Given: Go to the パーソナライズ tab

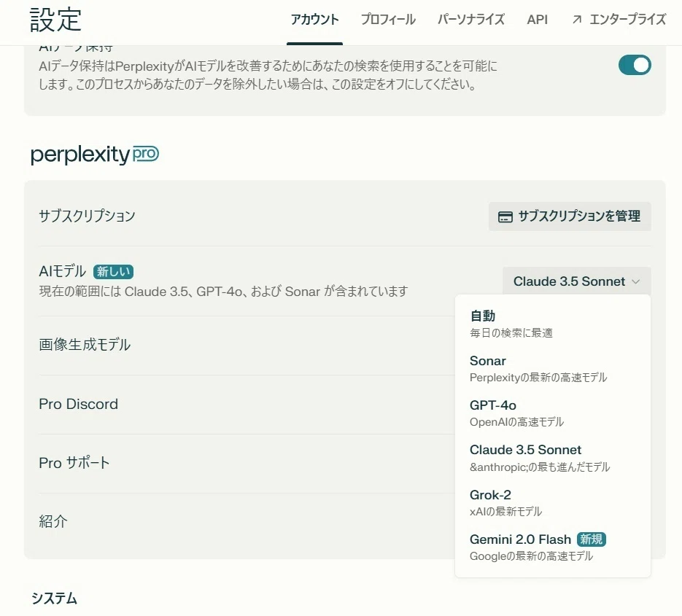Looking at the screenshot, I should tap(471, 20).
